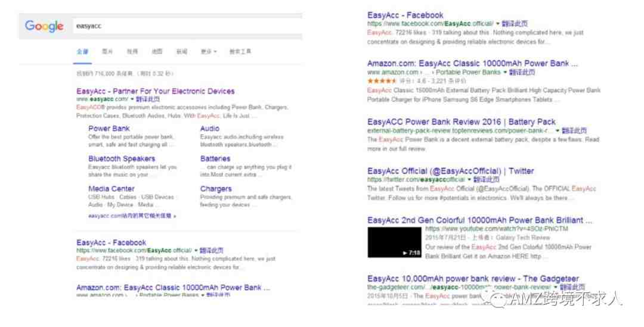The image size is (644, 327).
Task: Click the Google logo
Action: tap(44, 26)
